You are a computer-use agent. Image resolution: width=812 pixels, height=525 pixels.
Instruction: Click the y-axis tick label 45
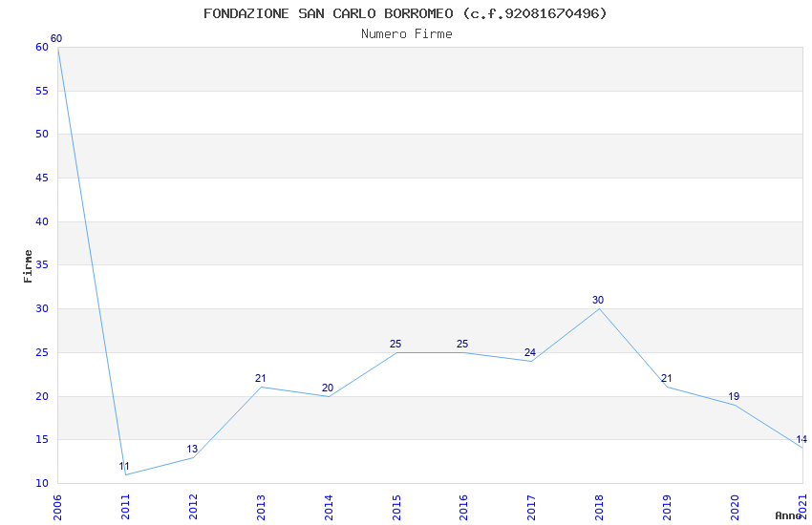click(x=42, y=178)
